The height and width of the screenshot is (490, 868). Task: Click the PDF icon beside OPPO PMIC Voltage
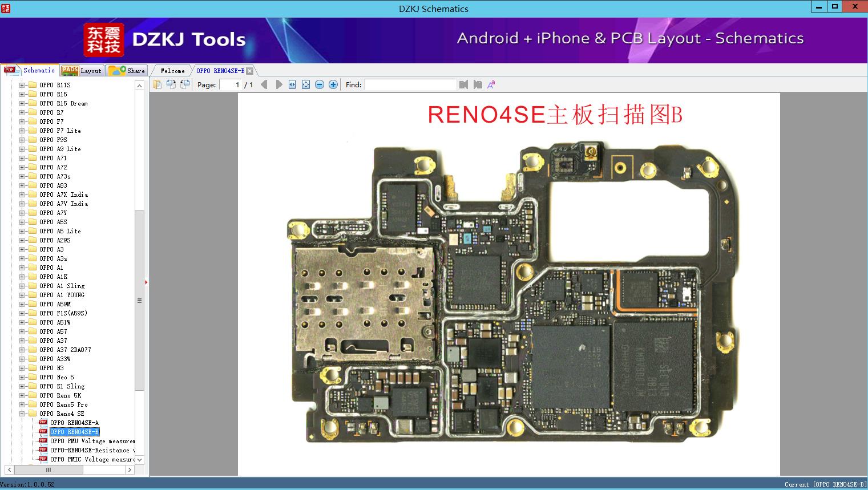pyautogui.click(x=43, y=459)
